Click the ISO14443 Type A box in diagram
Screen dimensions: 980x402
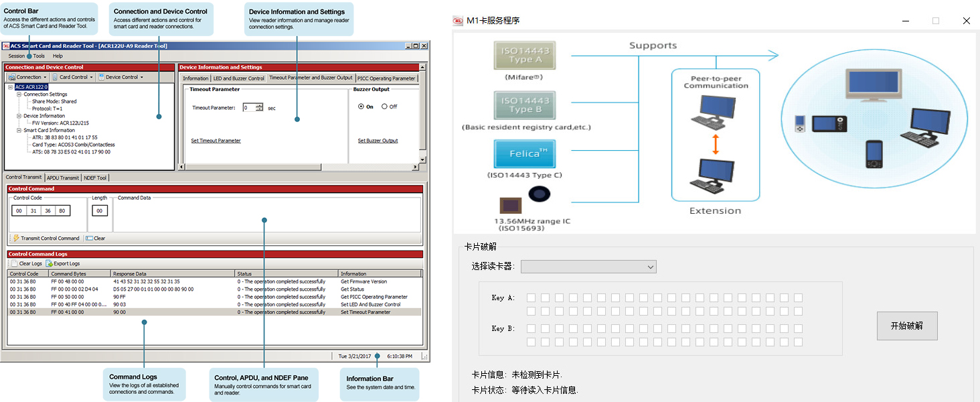[x=524, y=55]
